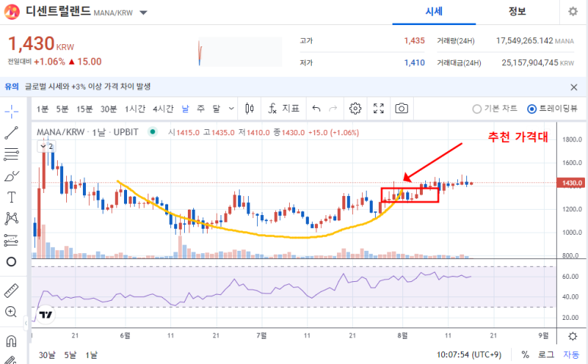588x364 pixels.
Task: Click the MANA/KRW symbol title in chart legend
Action: 60,132
